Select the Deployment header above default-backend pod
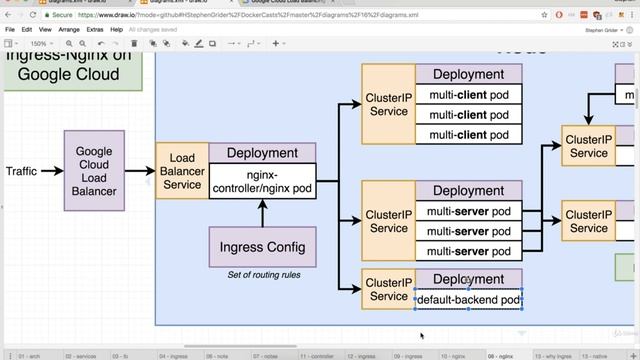640x360 pixels. point(469,279)
